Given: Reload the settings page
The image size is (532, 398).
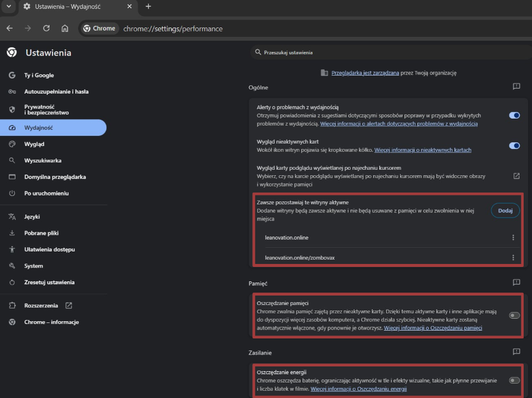Looking at the screenshot, I should pyautogui.click(x=47, y=29).
